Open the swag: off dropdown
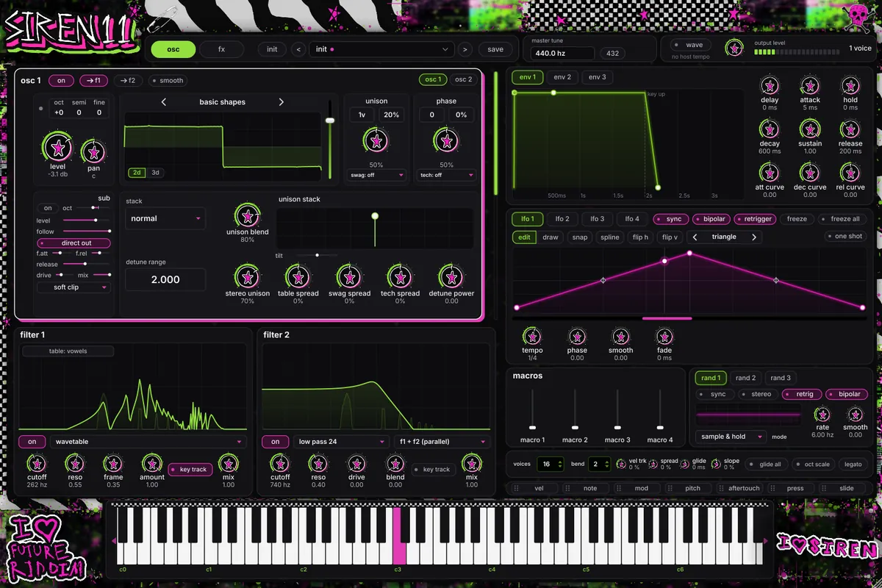 (x=377, y=176)
